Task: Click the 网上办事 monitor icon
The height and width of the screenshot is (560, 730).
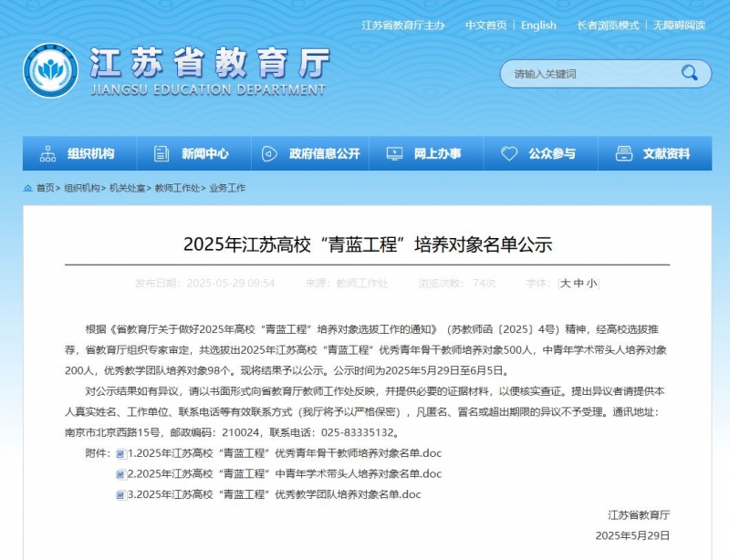Action: 394,153
